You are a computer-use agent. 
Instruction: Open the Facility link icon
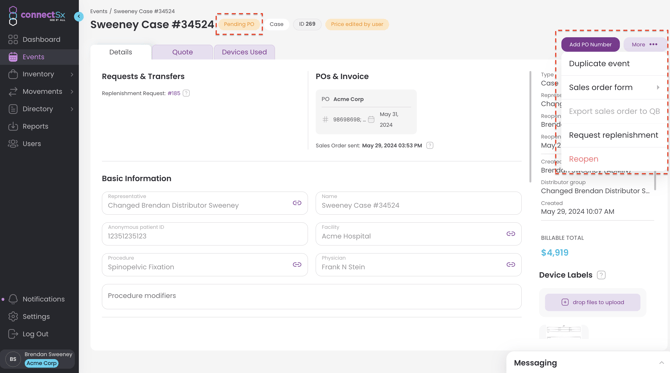click(511, 234)
